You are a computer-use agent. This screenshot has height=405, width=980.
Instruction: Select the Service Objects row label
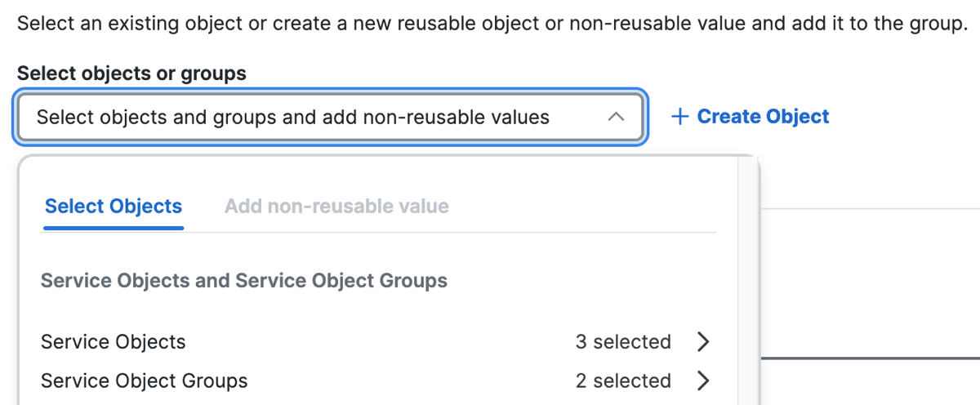(x=114, y=341)
